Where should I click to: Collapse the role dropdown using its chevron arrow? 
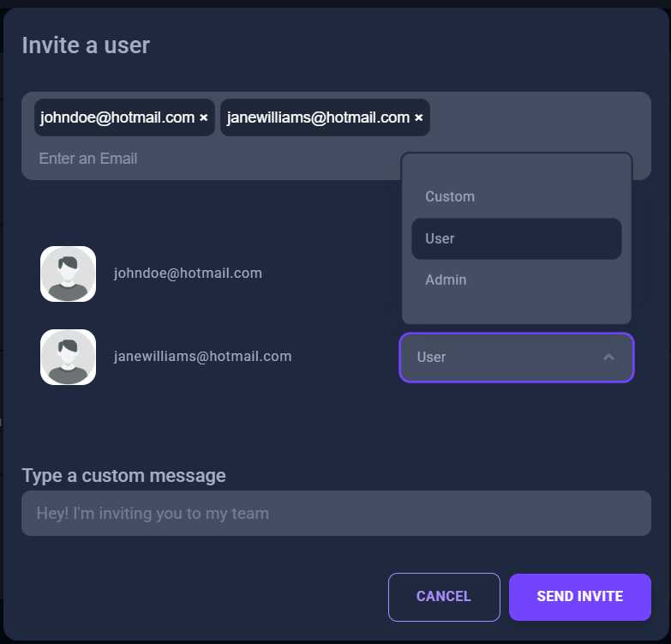[x=608, y=357]
